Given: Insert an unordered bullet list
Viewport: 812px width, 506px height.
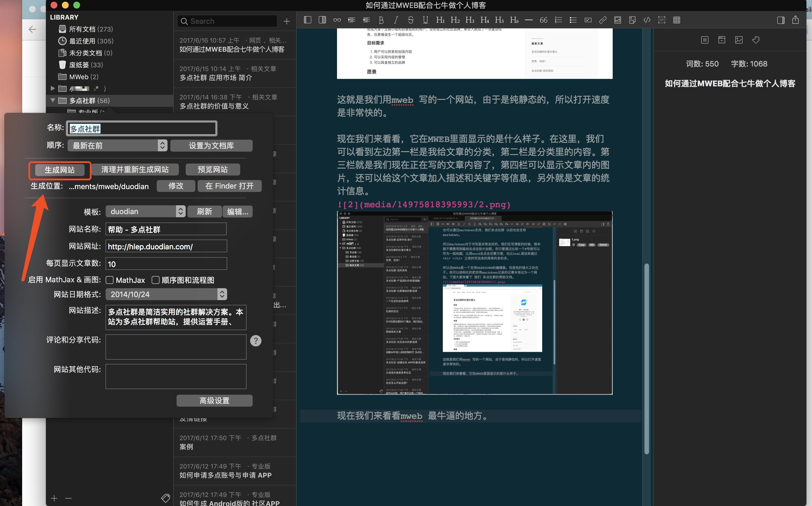Looking at the screenshot, I should (573, 20).
